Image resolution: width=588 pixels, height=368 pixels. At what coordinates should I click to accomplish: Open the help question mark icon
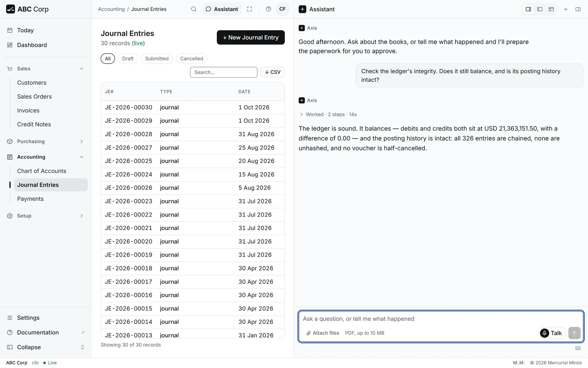pyautogui.click(x=269, y=9)
